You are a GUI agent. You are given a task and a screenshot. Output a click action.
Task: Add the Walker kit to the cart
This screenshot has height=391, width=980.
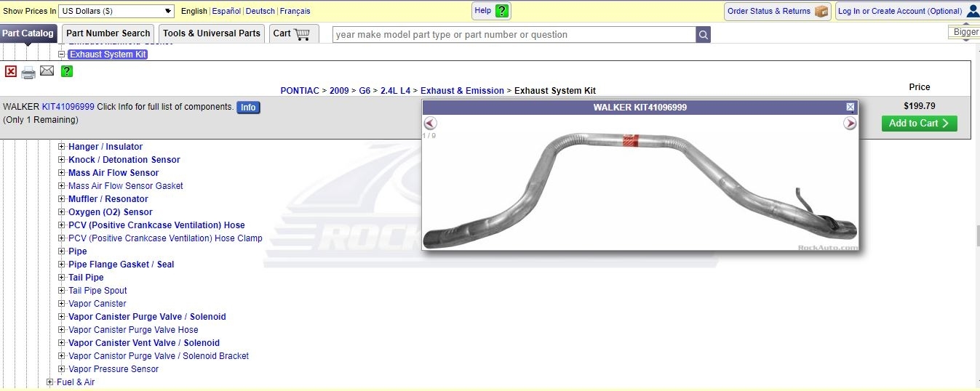click(x=919, y=124)
